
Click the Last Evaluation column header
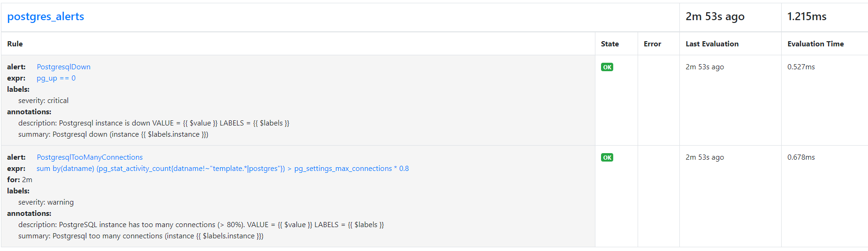point(712,44)
